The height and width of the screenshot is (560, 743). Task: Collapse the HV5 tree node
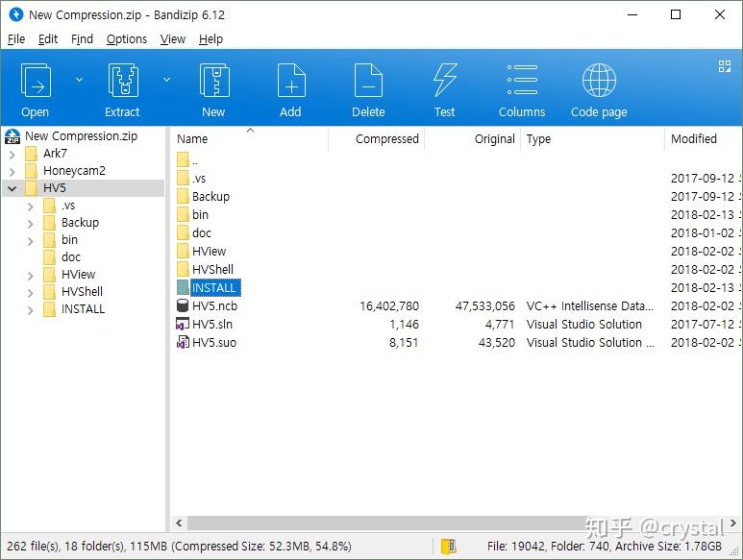(12, 188)
